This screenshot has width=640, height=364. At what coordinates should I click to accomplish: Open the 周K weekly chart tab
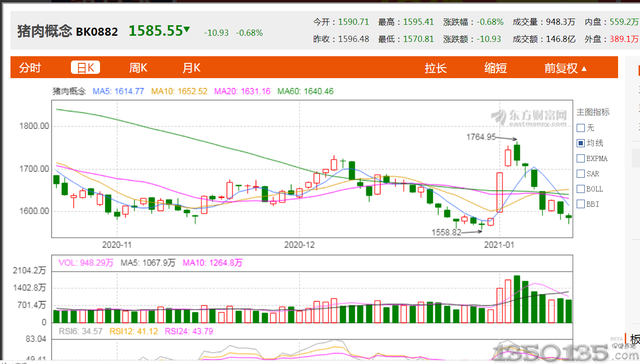pos(138,68)
